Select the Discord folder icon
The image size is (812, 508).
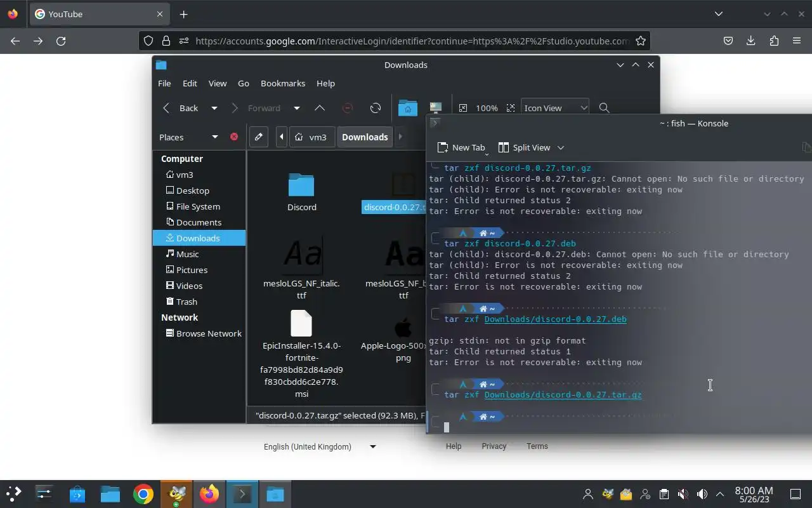coord(301,185)
